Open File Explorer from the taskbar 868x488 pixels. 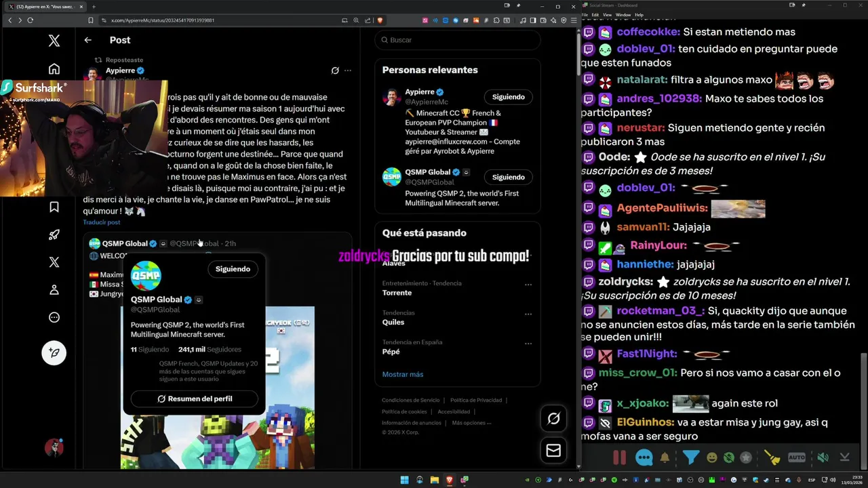click(x=434, y=480)
